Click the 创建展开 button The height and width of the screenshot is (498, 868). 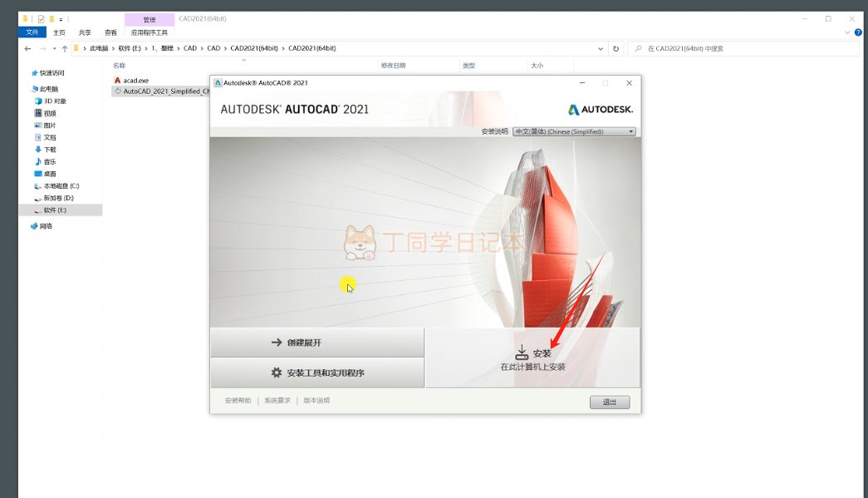pos(317,343)
